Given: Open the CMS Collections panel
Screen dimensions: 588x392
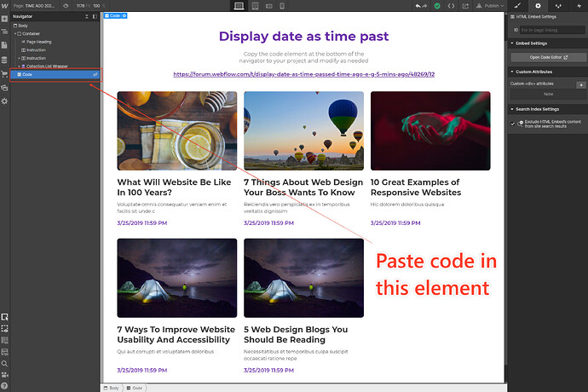Looking at the screenshot, I should [4, 60].
